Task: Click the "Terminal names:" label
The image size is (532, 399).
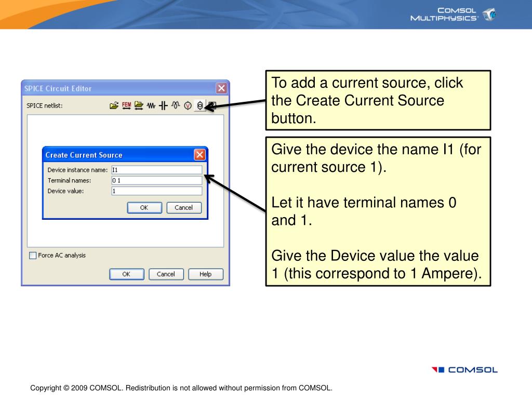Action: click(69, 180)
